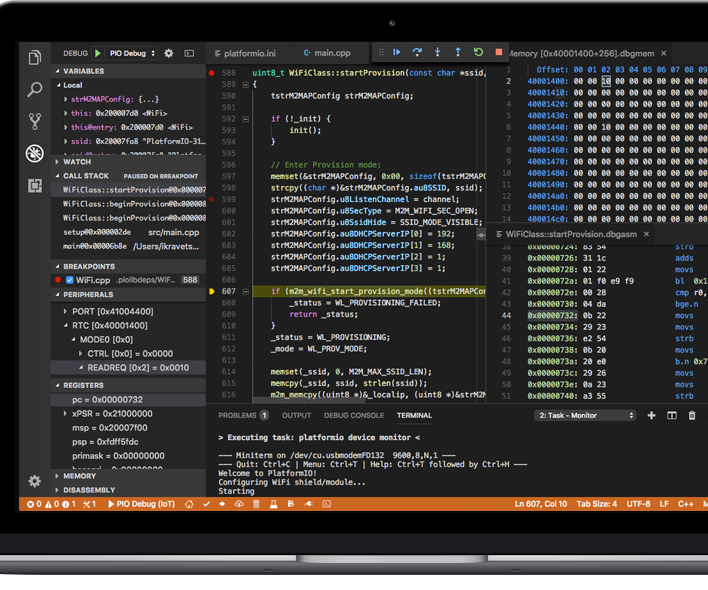Fold code block at line 589
708x590 pixels.
246,84
